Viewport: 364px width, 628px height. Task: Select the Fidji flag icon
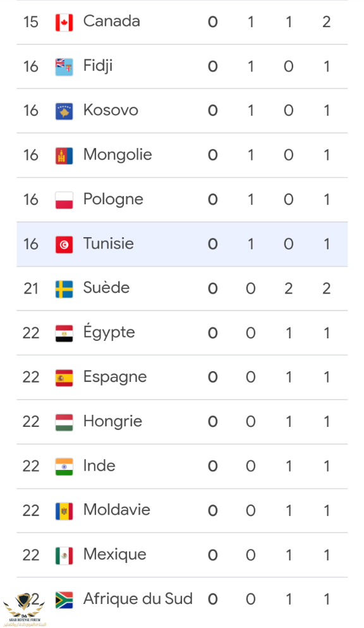(64, 67)
